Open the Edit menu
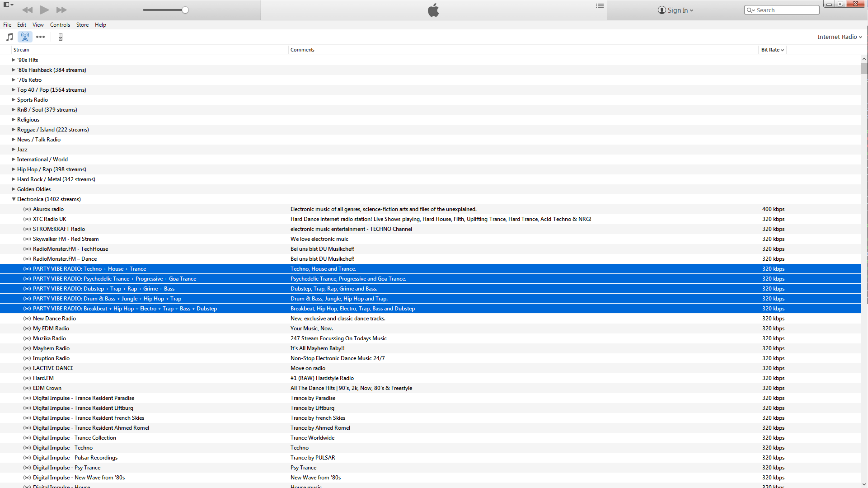This screenshot has height=488, width=868. tap(22, 25)
